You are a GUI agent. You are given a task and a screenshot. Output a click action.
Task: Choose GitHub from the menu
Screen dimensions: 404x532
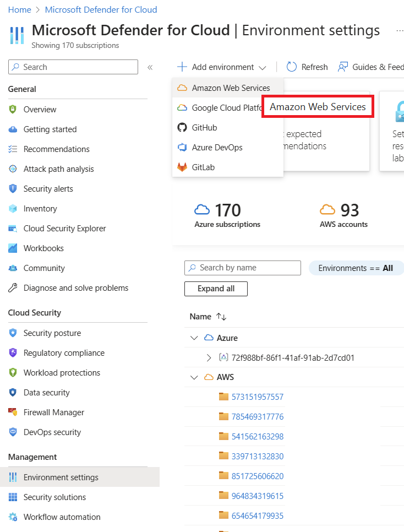(x=228, y=128)
